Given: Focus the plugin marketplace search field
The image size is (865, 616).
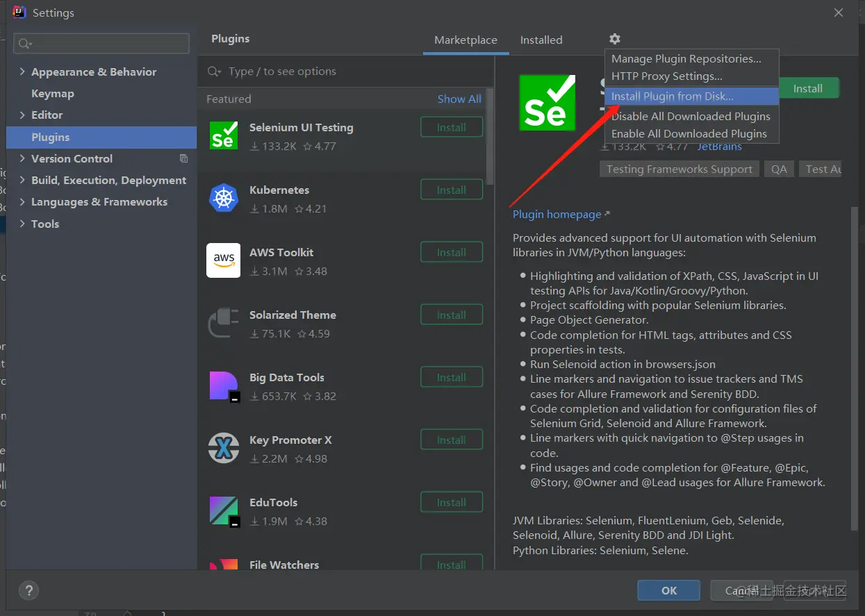Looking at the screenshot, I should (x=346, y=71).
